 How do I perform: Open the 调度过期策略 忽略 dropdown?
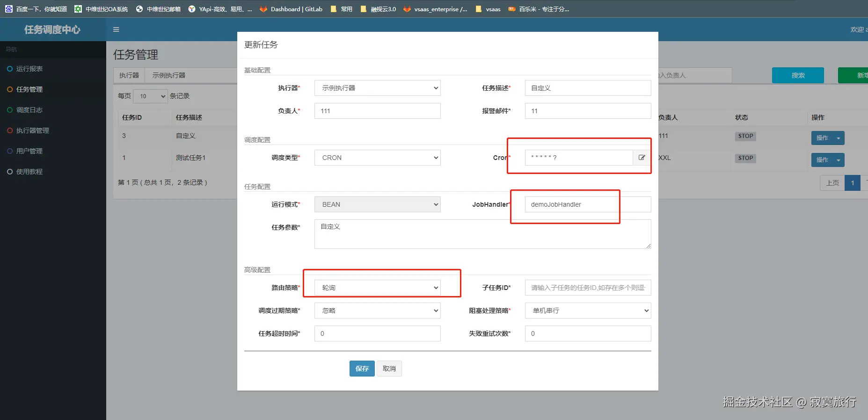coord(377,311)
